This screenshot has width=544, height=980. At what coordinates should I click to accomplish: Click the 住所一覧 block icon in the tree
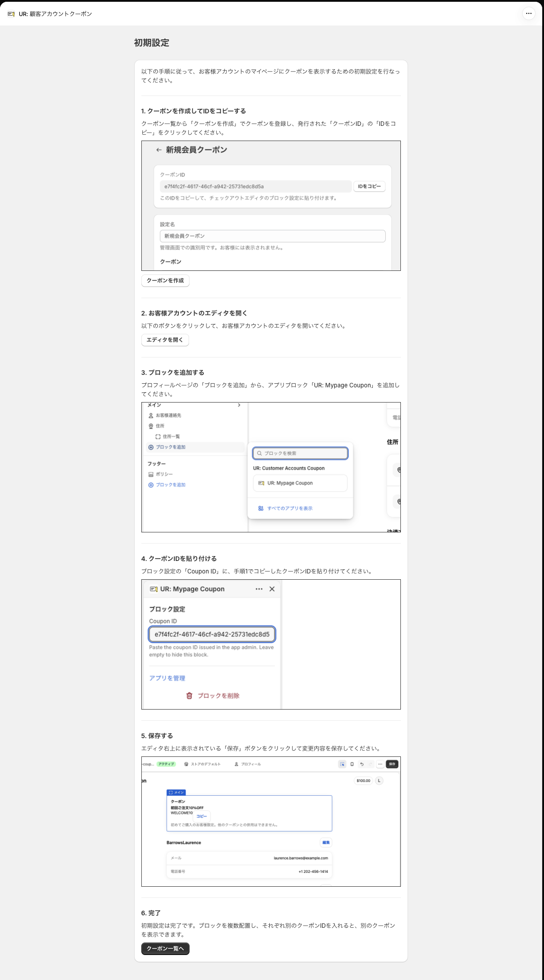158,436
